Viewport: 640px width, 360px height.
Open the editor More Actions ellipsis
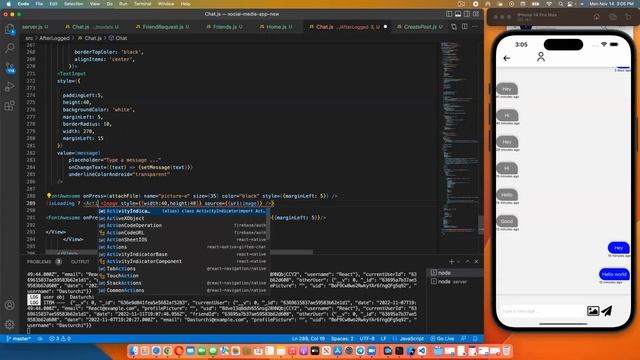(x=475, y=27)
